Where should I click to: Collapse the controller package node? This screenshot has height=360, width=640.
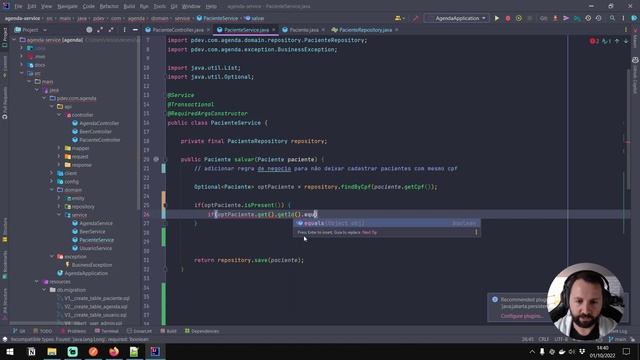(59, 115)
